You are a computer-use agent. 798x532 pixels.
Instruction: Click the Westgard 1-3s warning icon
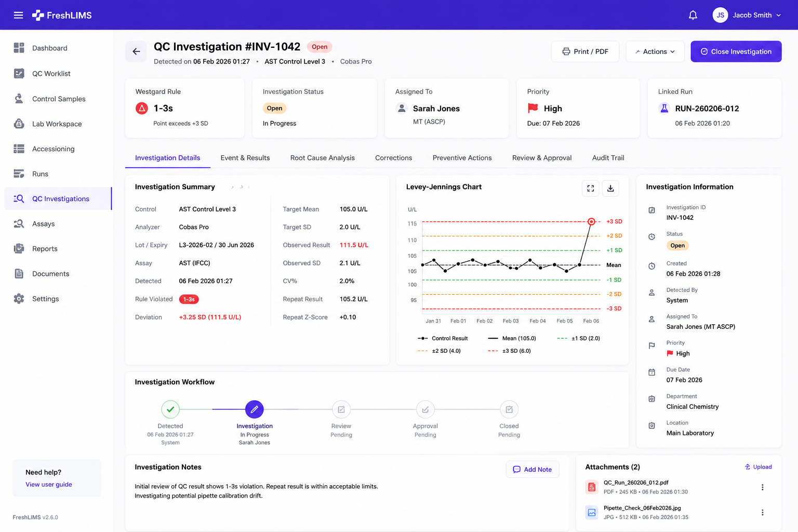point(142,108)
